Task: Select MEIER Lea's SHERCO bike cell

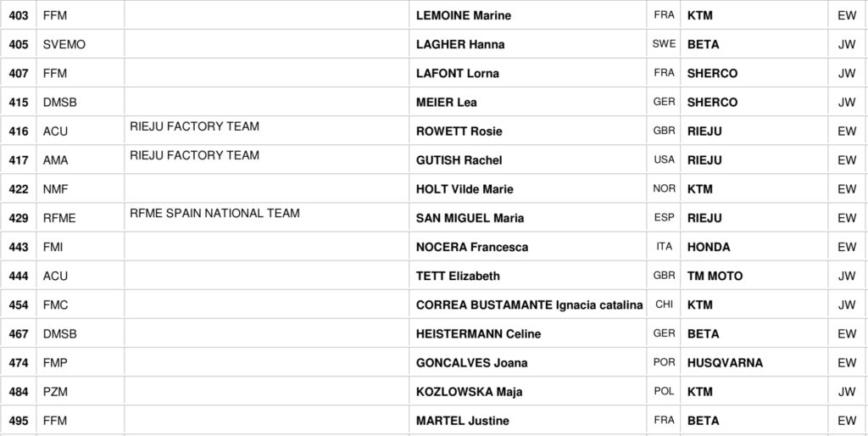Action: [712, 102]
